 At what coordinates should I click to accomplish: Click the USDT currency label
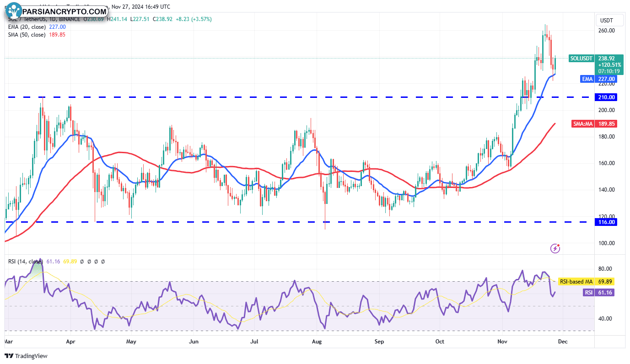(606, 21)
